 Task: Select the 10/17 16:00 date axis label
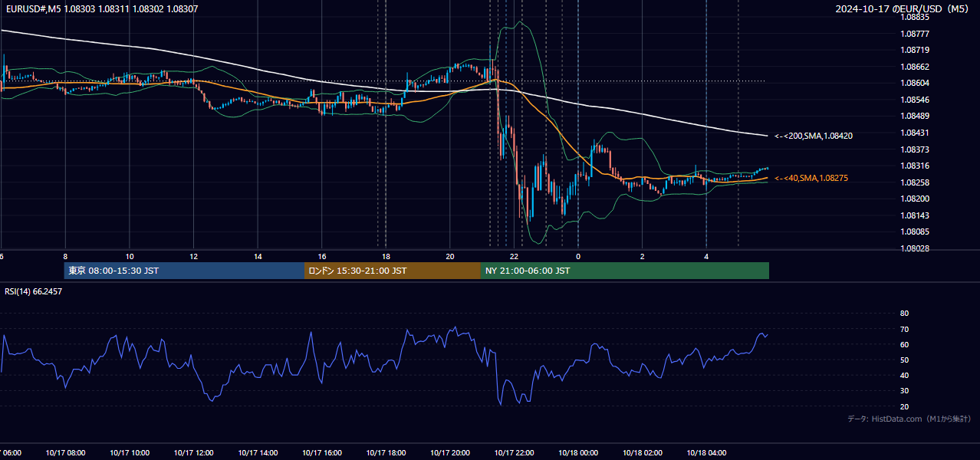coord(322,453)
